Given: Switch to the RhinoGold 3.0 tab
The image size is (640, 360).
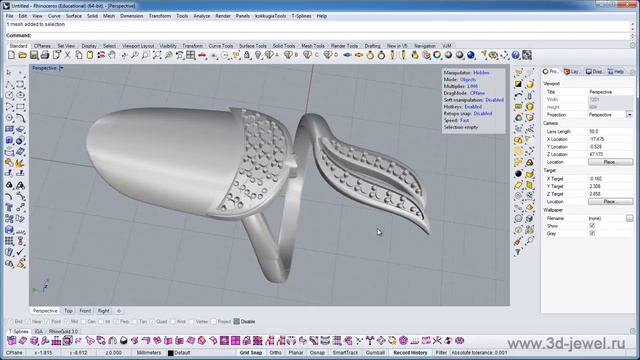Looking at the screenshot, I should (x=63, y=331).
